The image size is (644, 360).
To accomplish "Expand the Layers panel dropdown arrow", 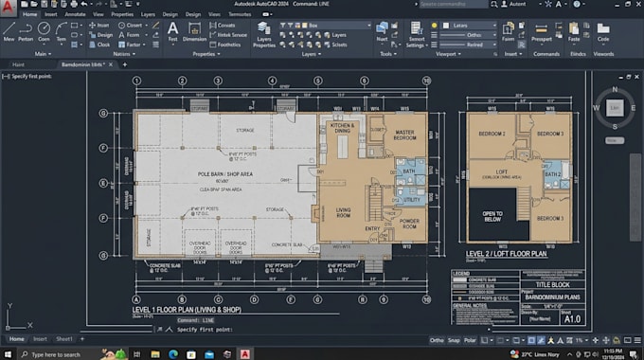I will pyautogui.click(x=319, y=54).
